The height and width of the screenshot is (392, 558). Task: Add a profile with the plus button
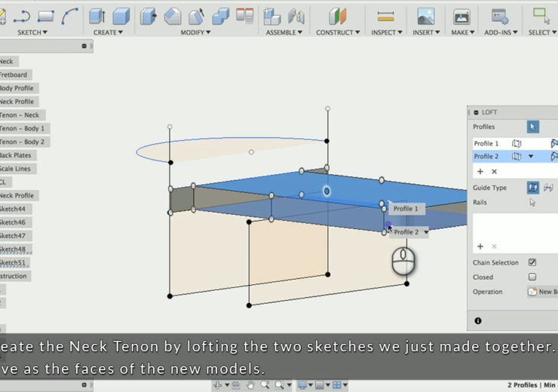(480, 172)
